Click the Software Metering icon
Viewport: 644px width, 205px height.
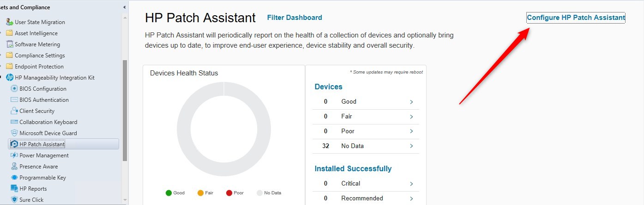tap(9, 44)
